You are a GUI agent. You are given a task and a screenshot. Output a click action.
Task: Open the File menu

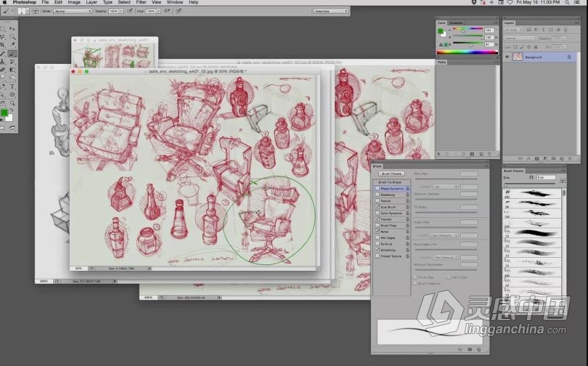pyautogui.click(x=45, y=2)
